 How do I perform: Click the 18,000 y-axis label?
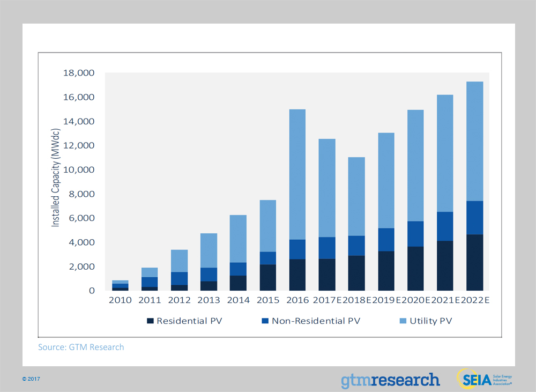coord(79,73)
